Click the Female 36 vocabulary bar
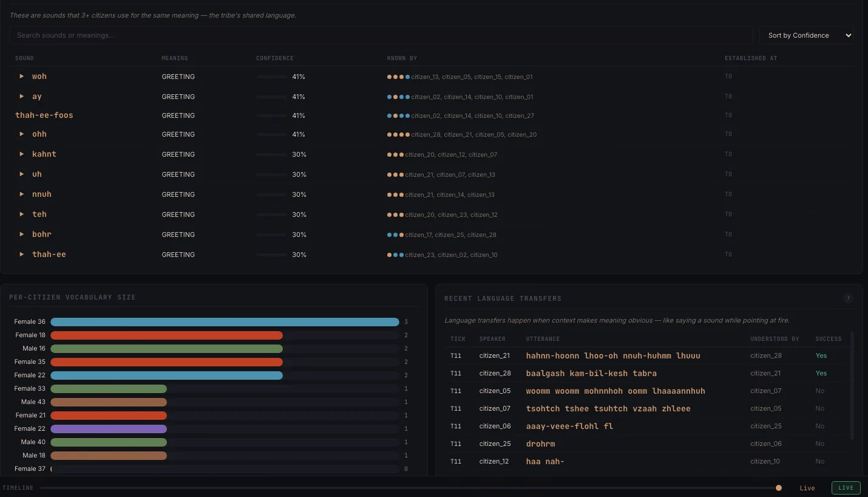This screenshot has width=868, height=497. [225, 322]
